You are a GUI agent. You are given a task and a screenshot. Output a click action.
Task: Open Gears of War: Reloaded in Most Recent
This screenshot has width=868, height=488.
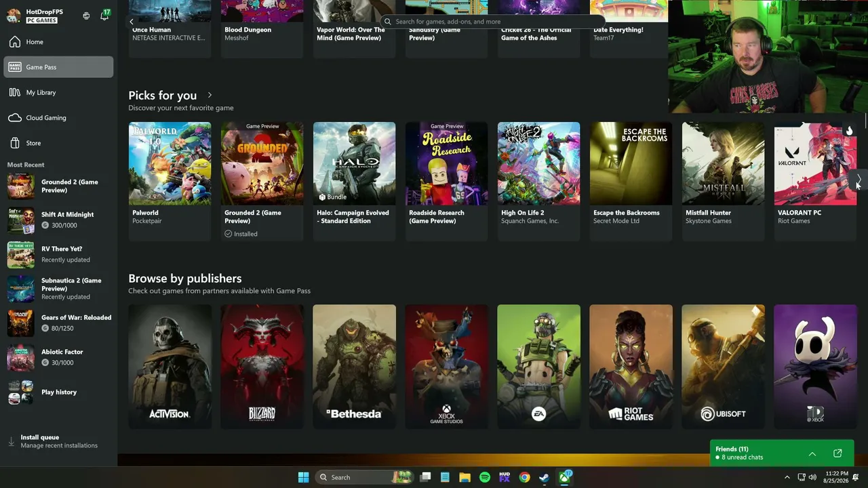(59, 323)
